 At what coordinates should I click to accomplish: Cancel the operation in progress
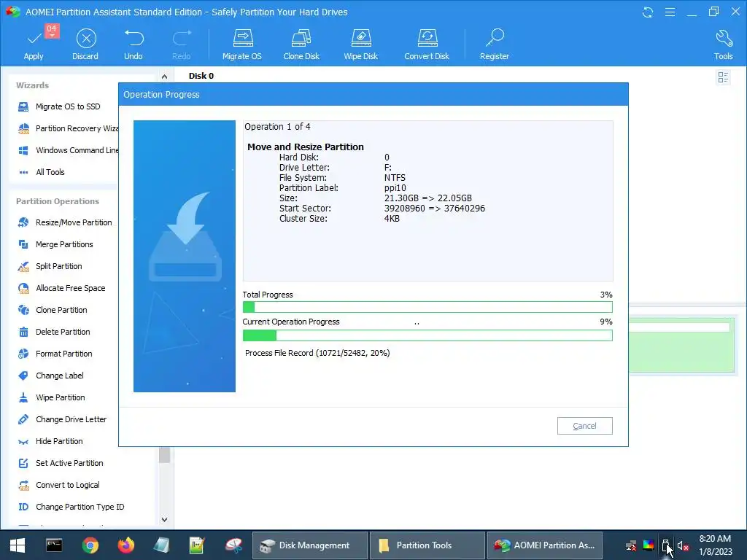point(584,426)
